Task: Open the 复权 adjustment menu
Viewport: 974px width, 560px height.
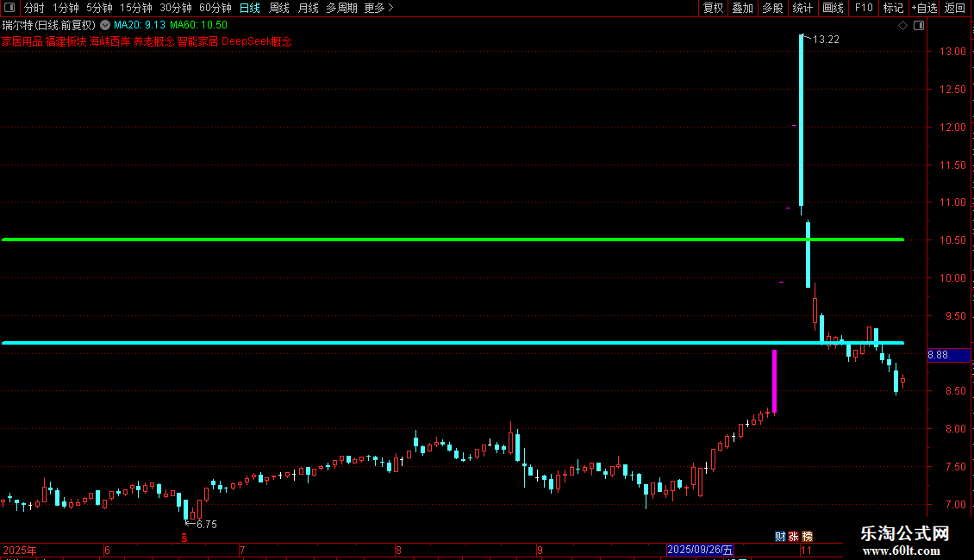Action: 713,8
